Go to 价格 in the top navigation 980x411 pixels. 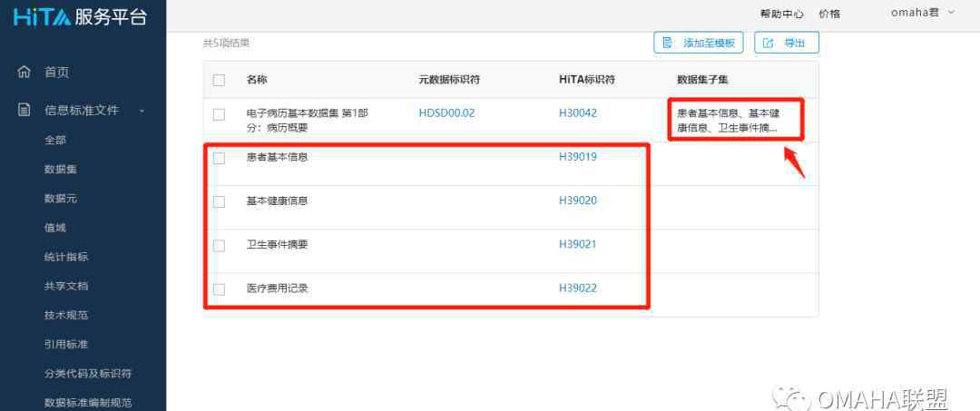(829, 14)
